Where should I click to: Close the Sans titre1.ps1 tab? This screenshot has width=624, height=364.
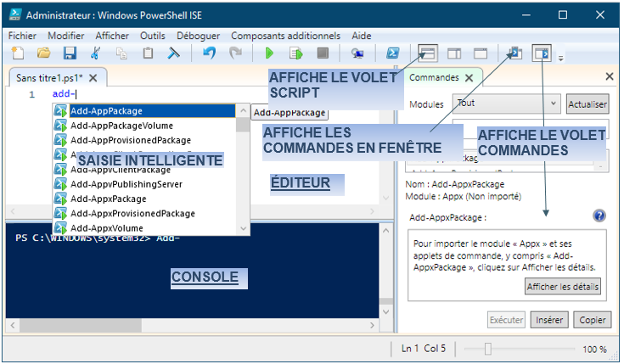point(93,78)
